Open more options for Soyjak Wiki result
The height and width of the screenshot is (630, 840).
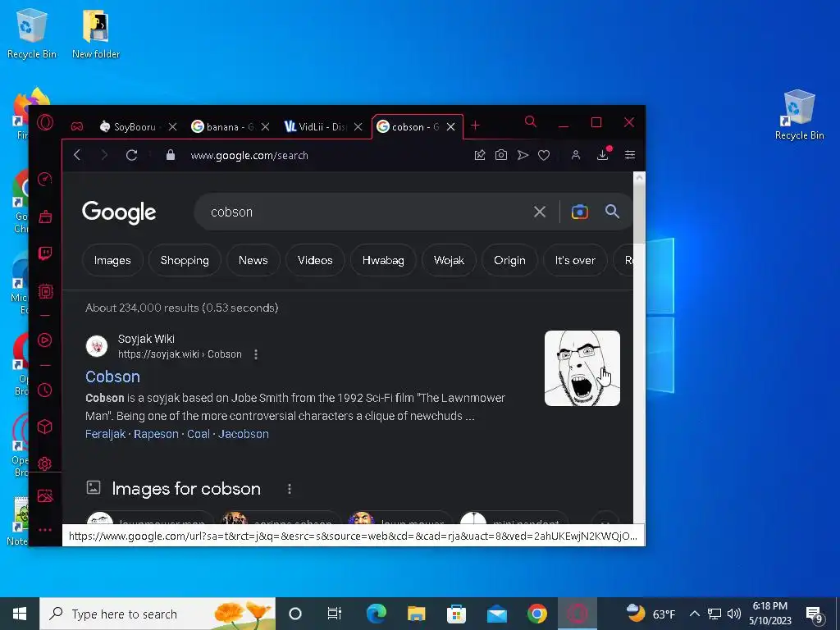(x=256, y=354)
